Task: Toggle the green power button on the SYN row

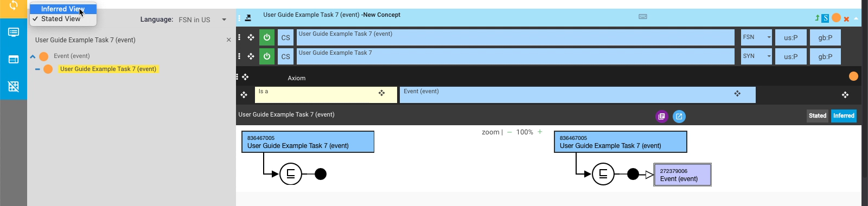Action: [267, 56]
